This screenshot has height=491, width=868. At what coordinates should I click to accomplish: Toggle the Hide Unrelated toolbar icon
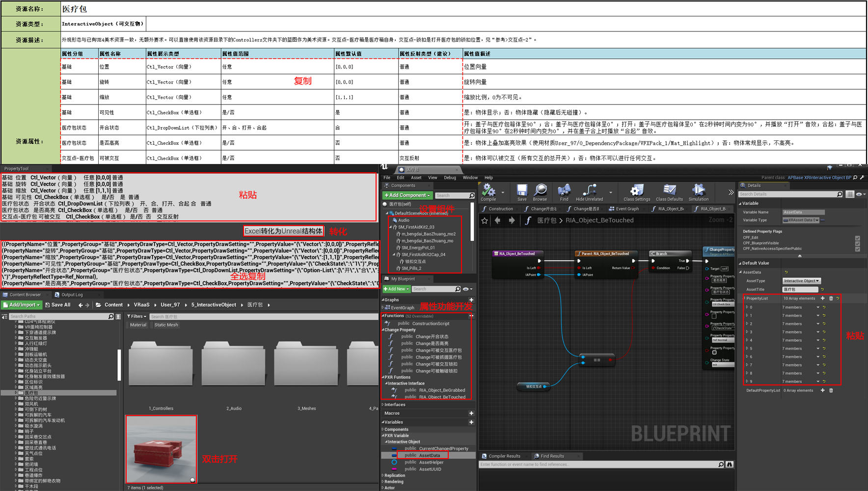589,192
